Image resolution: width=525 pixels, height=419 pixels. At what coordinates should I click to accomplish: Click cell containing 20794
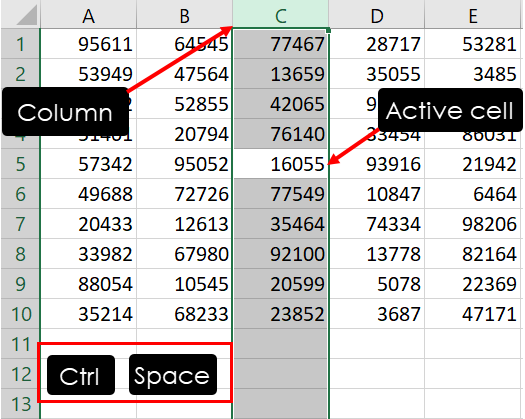click(184, 134)
